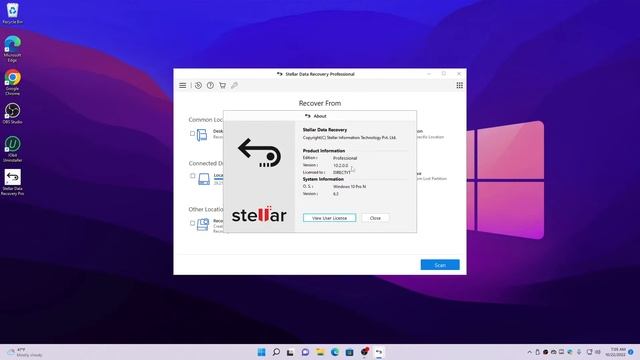Screen dimensions: 640x360
Task: Click the notification badge in the tray
Action: click(x=631, y=352)
